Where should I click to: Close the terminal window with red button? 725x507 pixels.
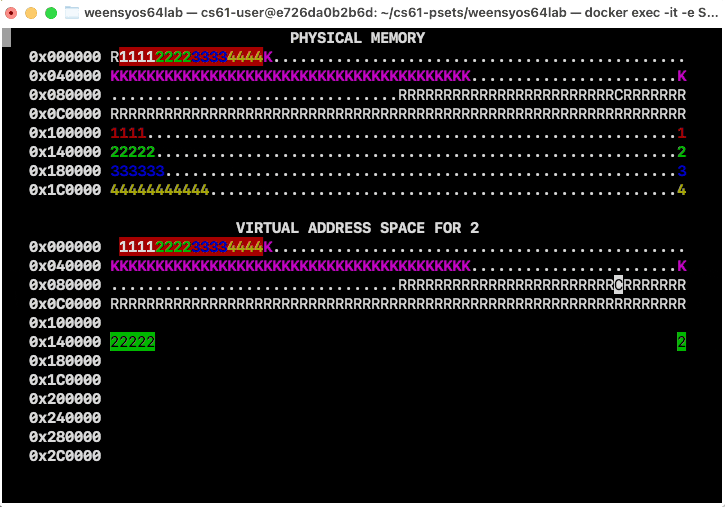pyautogui.click(x=12, y=12)
